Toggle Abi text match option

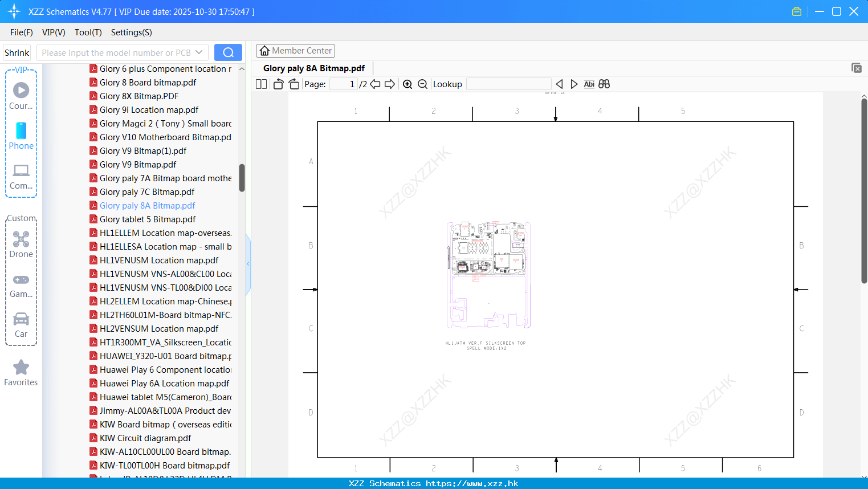tap(589, 84)
